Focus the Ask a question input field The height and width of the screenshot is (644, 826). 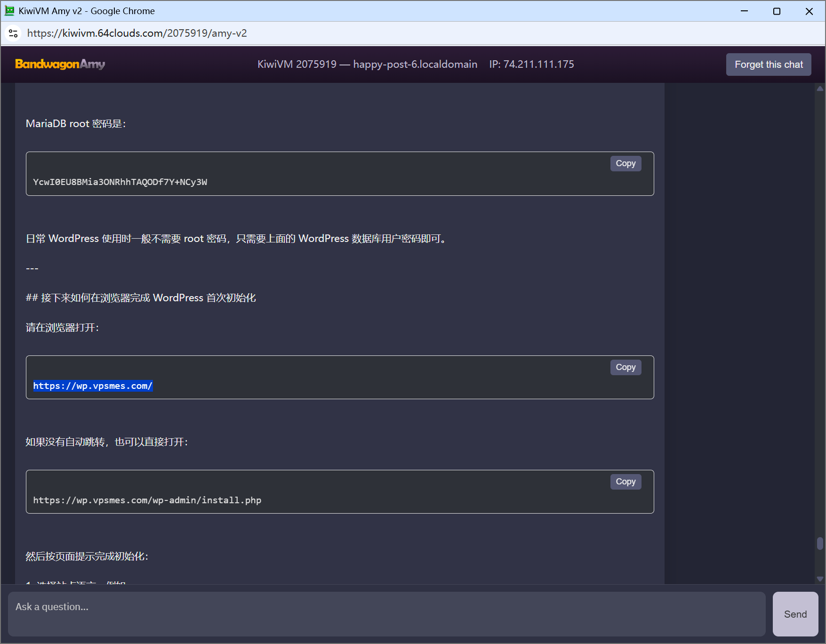[x=387, y=614]
